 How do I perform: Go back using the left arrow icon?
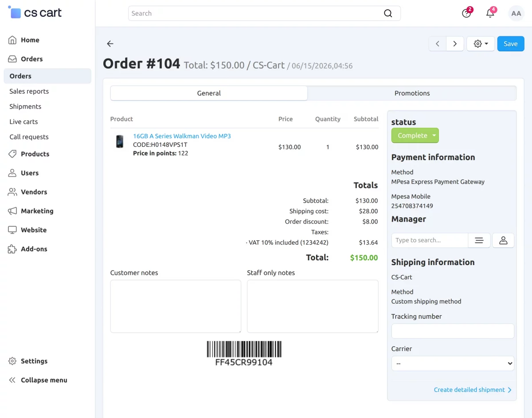tap(110, 43)
